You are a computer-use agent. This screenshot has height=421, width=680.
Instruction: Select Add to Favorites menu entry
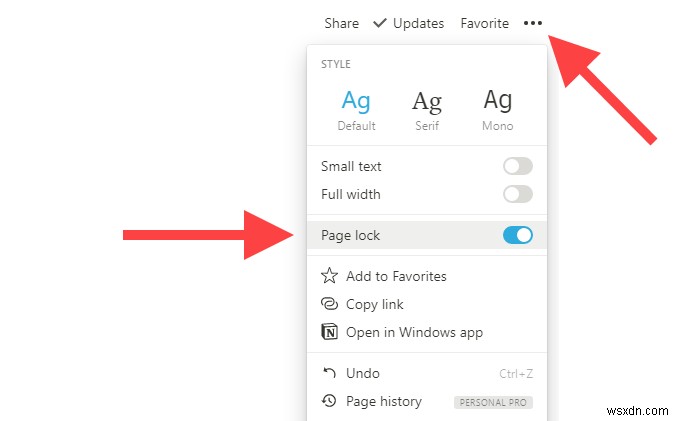coord(396,276)
